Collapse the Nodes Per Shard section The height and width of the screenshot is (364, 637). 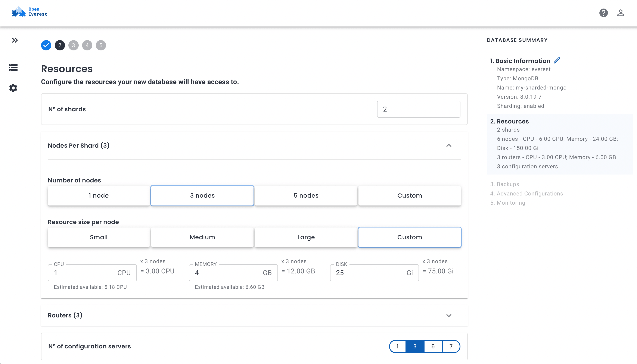449,145
